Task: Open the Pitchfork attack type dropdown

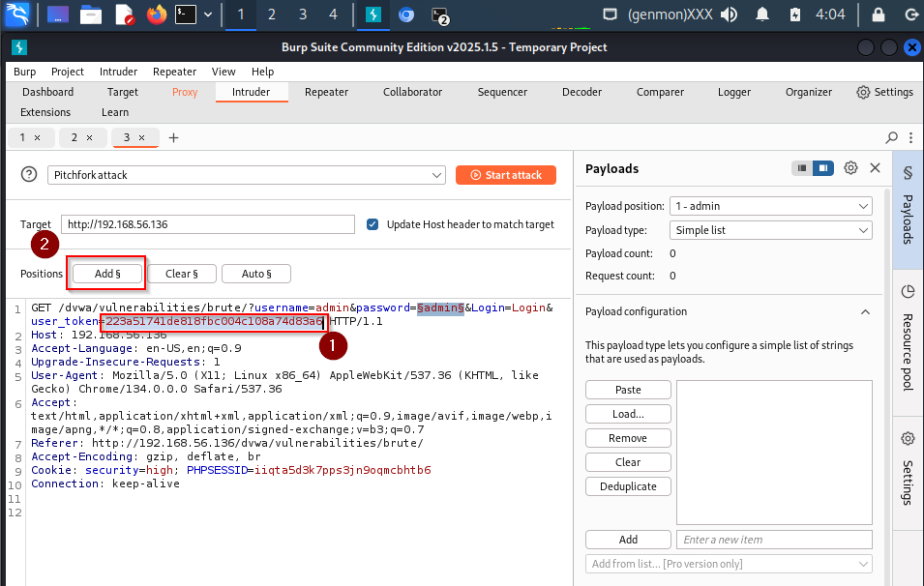Action: point(247,175)
